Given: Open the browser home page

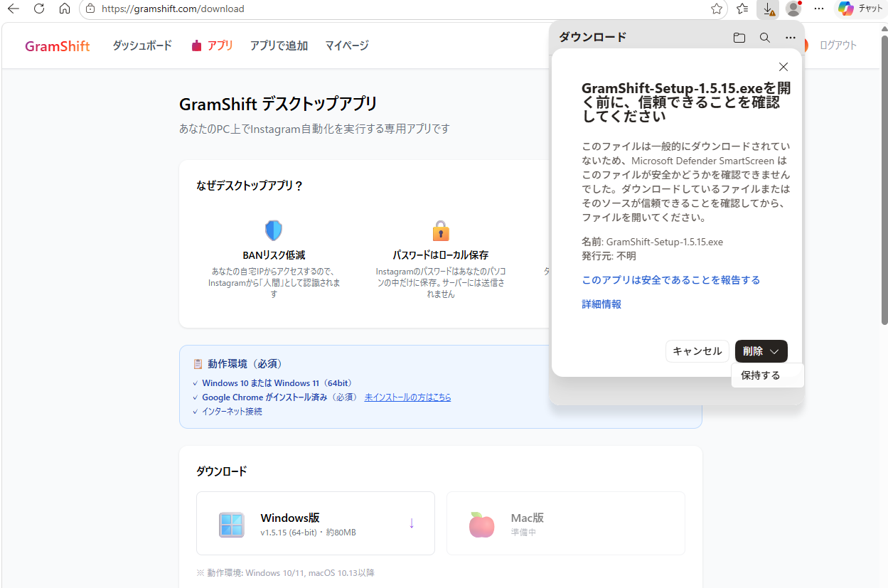Looking at the screenshot, I should point(65,9).
